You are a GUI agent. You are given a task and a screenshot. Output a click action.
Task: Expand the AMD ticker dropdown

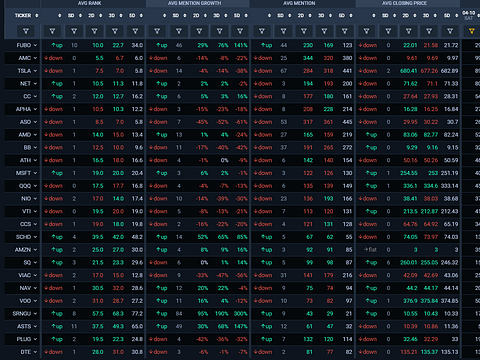click(x=35, y=135)
